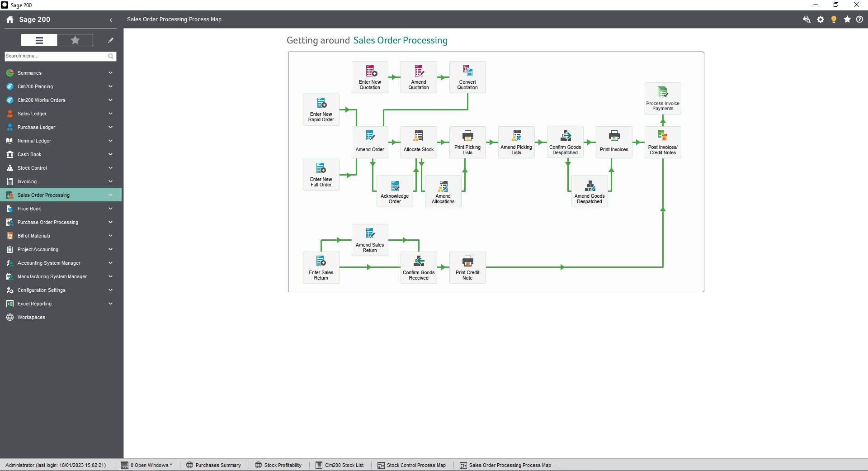Viewport: 868px width, 471px height.
Task: Toggle the tips lightbulb icon
Action: (834, 19)
